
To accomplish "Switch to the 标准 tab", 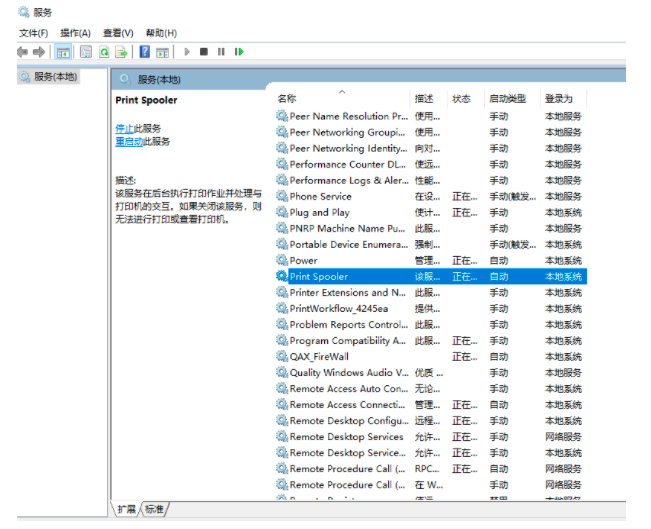I will pyautogui.click(x=154, y=509).
